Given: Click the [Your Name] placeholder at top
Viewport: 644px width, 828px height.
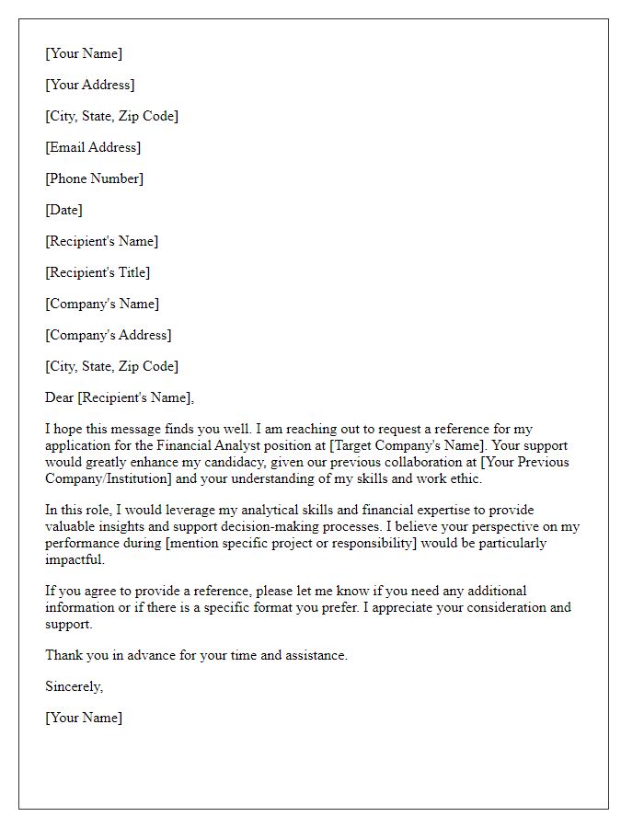Looking at the screenshot, I should 84,53.
